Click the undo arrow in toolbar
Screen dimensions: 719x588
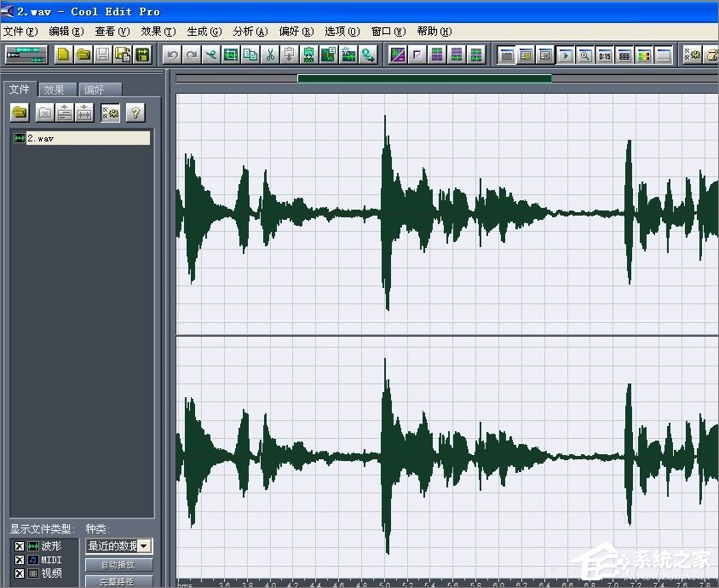click(x=173, y=55)
